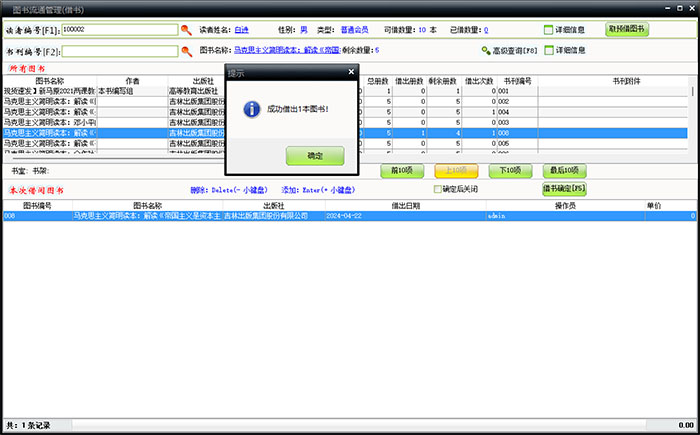Screen dimensions: 700x435
Task: Click the 最后10项 button
Action: (564, 171)
